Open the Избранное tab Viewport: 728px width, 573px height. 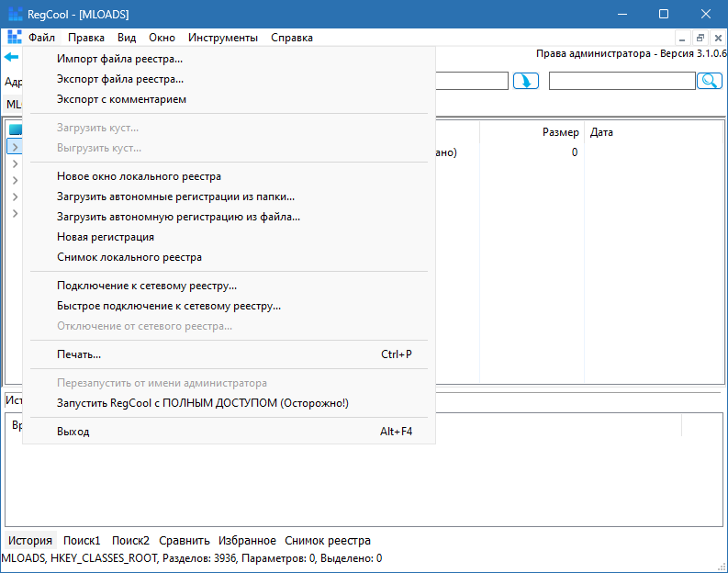247,541
